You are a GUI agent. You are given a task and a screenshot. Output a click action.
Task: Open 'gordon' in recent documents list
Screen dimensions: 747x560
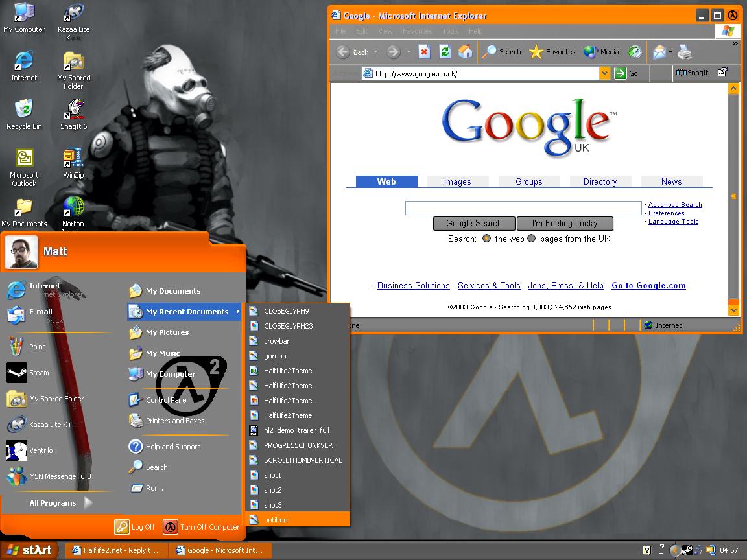tap(298, 356)
